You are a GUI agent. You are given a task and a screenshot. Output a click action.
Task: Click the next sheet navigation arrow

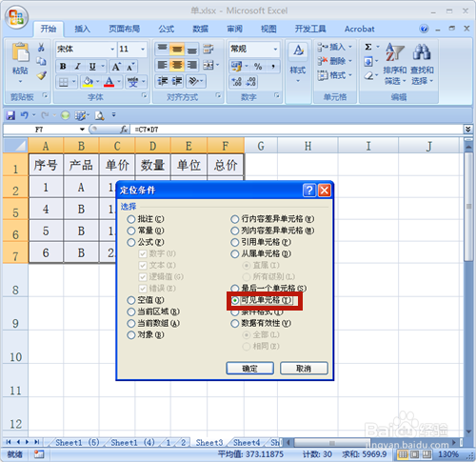(28, 442)
